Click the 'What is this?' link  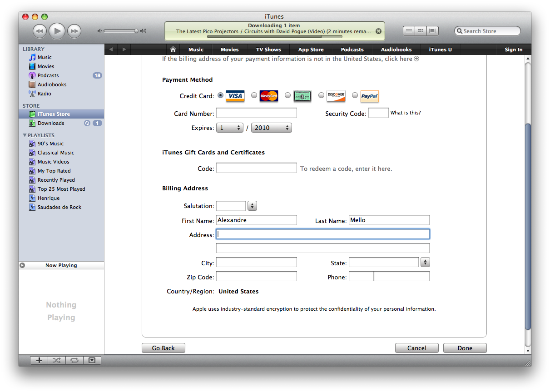(406, 113)
